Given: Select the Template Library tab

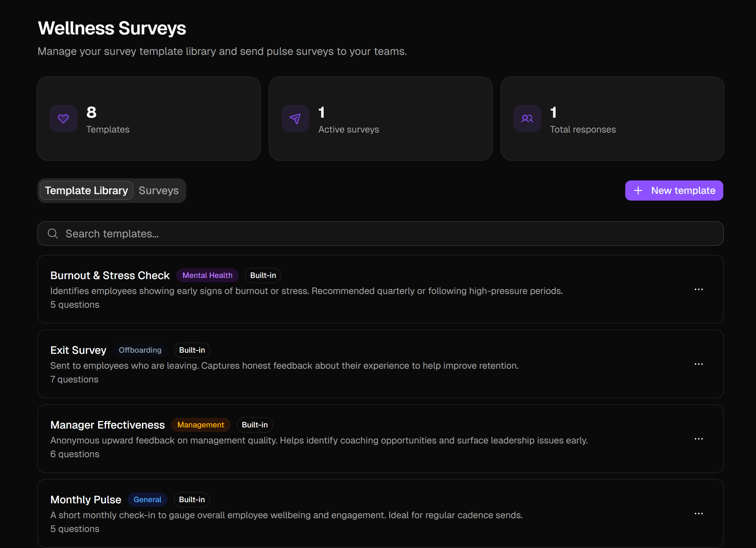Looking at the screenshot, I should pyautogui.click(x=86, y=190).
